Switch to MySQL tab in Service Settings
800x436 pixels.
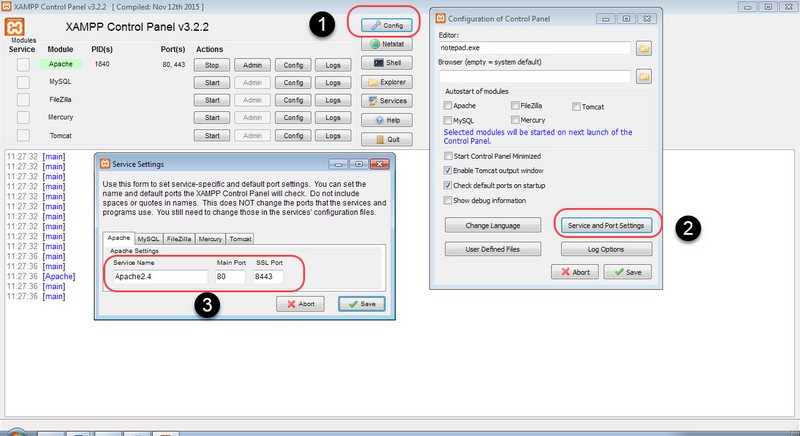[x=148, y=239]
